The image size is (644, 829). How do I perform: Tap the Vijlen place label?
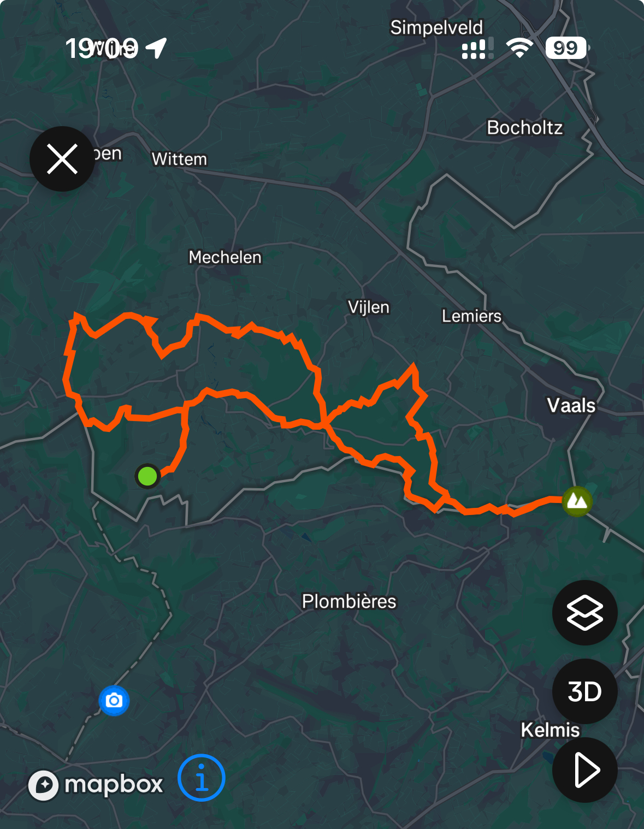pos(369,307)
